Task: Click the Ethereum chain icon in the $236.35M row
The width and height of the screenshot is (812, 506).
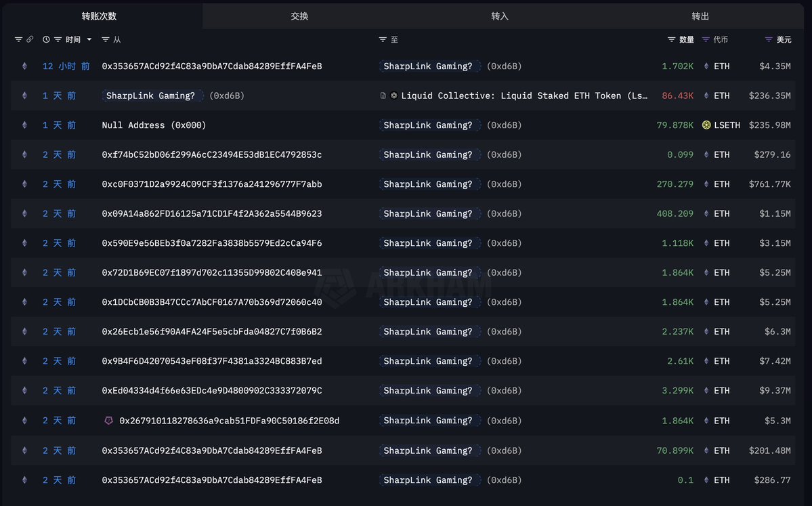Action: point(24,96)
